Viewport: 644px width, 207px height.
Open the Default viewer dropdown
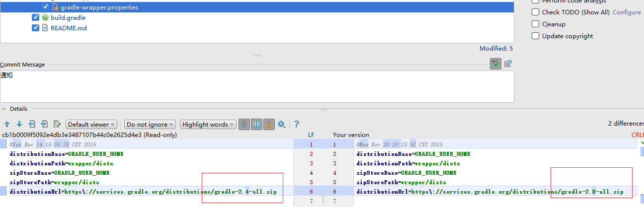[x=92, y=124]
